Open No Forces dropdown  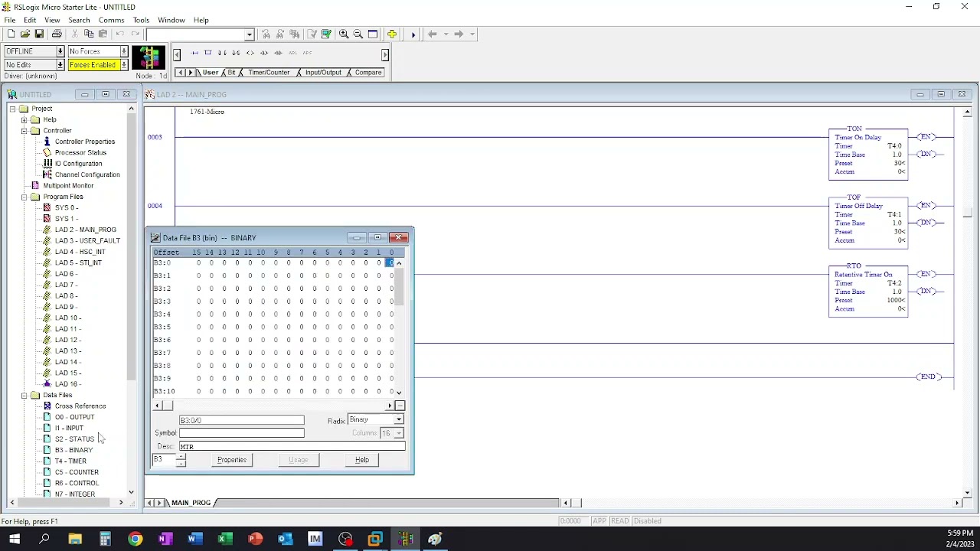[123, 51]
